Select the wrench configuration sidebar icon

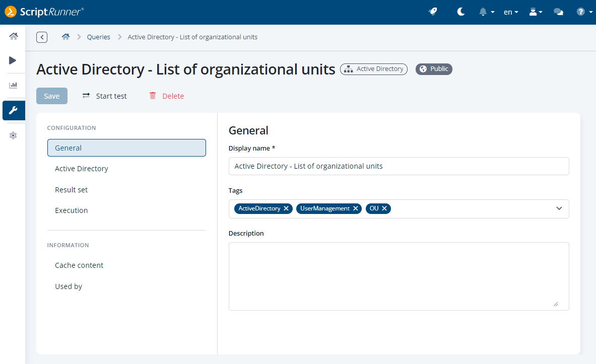(x=14, y=111)
